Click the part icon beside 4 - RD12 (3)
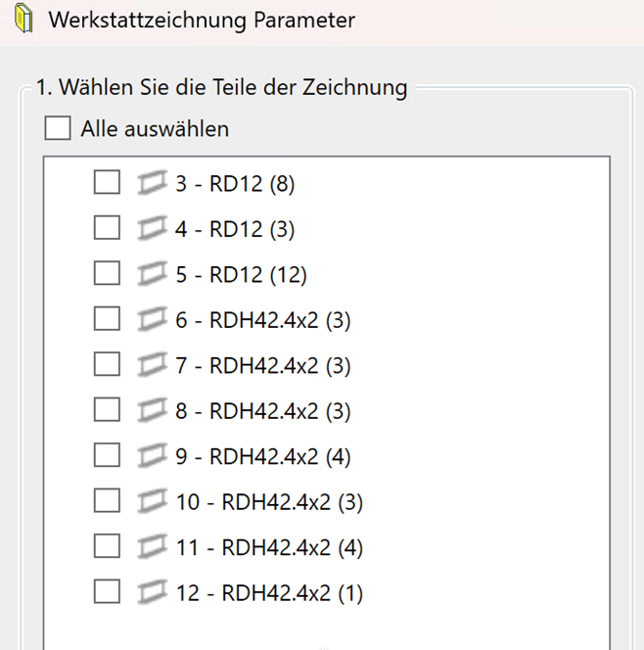Screen dimensions: 644x650 [152, 229]
